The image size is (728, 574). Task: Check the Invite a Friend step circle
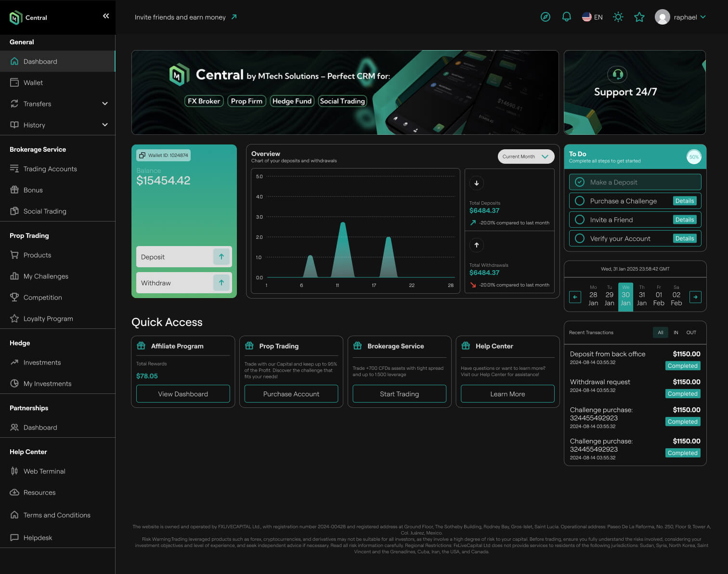(580, 220)
